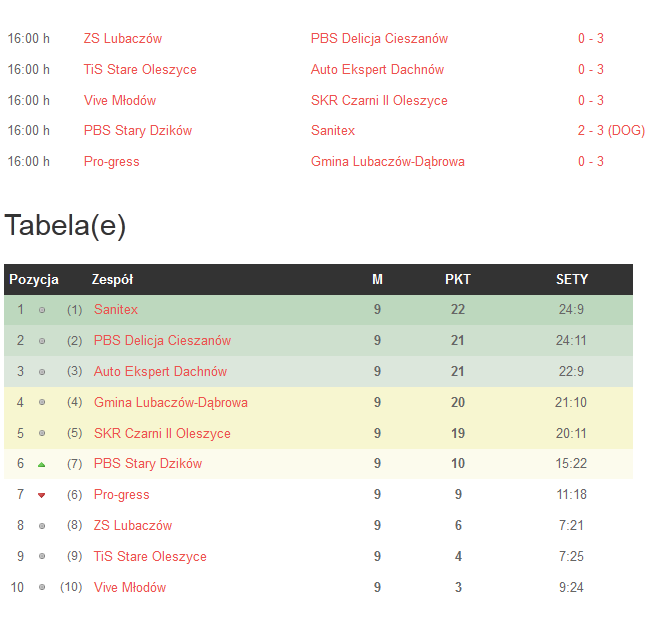Viewport: 647px width, 631px height.
Task: Click the 2 - 3 (DOG) match score
Action: click(610, 131)
